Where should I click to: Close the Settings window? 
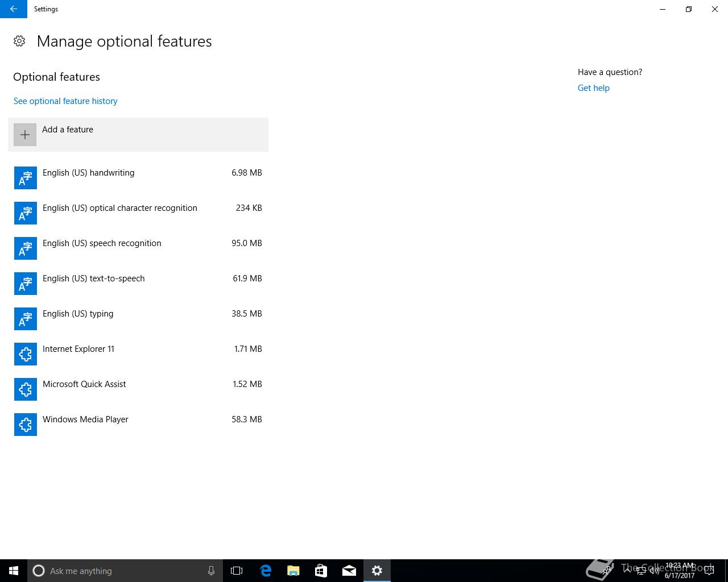tap(715, 9)
